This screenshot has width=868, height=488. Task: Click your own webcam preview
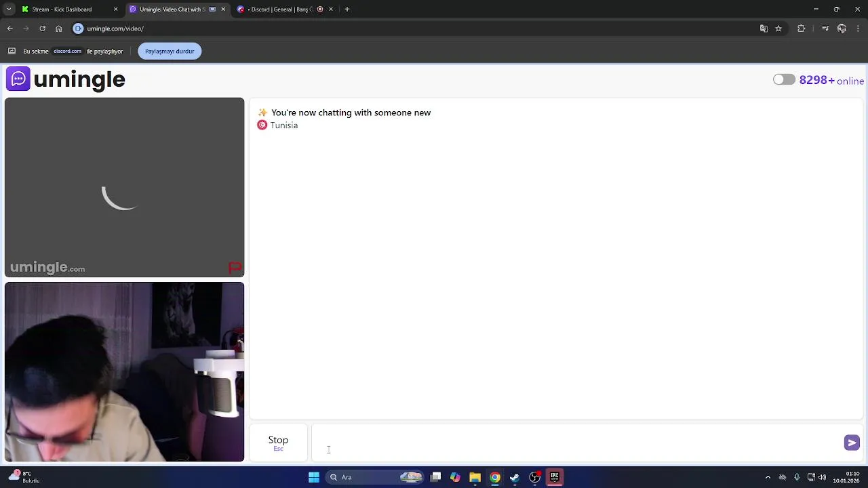(124, 372)
